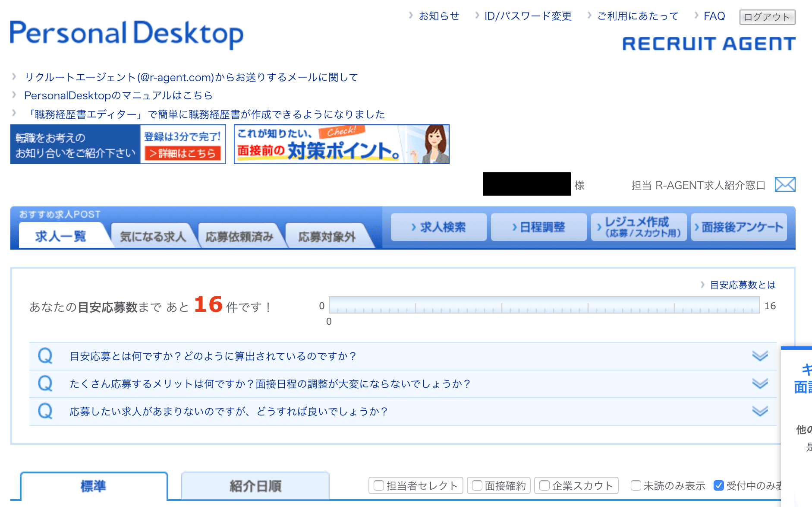The image size is (812, 507).
Task: Switch to the 気になる求人 tab
Action: (153, 236)
